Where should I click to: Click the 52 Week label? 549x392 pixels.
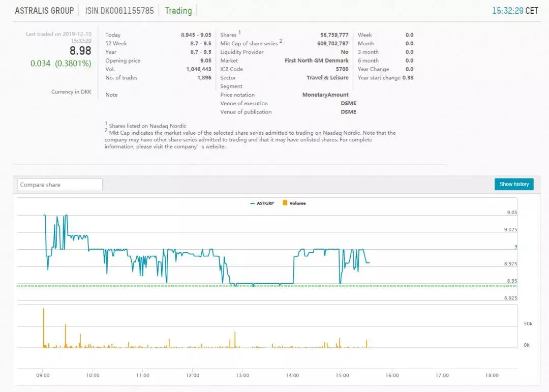click(116, 43)
